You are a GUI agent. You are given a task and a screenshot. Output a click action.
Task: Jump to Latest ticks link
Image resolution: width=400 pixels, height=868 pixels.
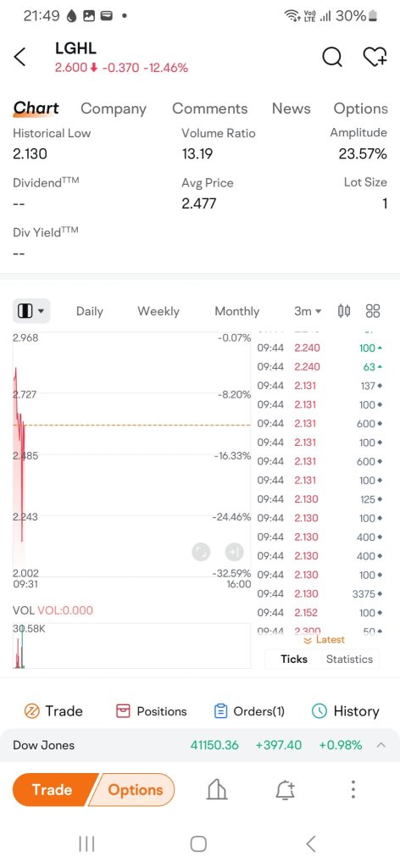tap(325, 640)
